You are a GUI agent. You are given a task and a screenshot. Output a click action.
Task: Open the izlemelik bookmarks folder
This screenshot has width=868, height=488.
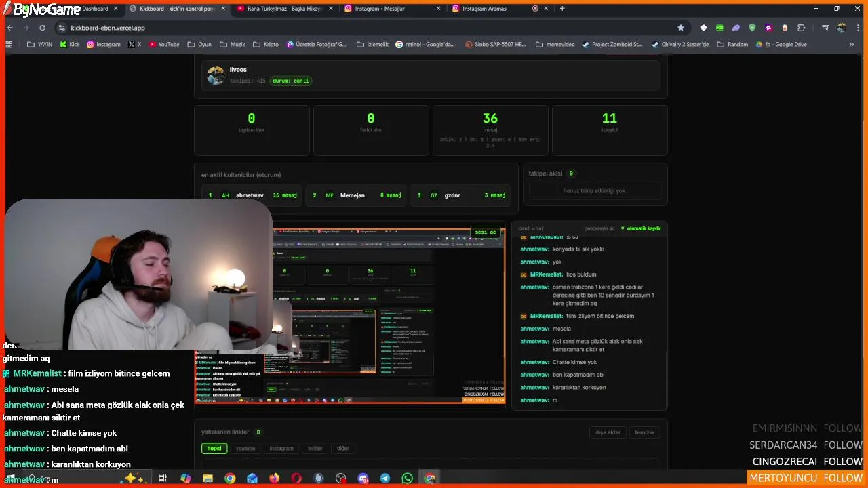click(372, 45)
